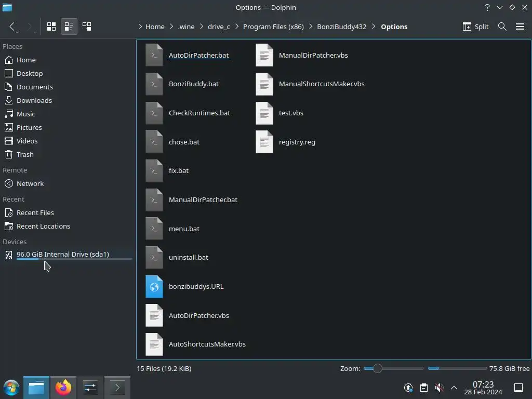
Task: Navigate to BonziBuddy432 in breadcrumb
Action: 342,26
